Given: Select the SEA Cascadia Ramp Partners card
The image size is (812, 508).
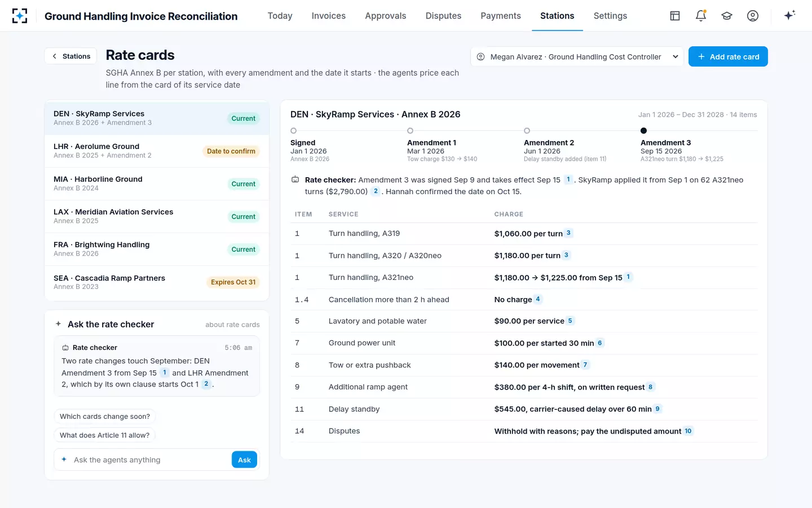Looking at the screenshot, I should click(x=157, y=282).
